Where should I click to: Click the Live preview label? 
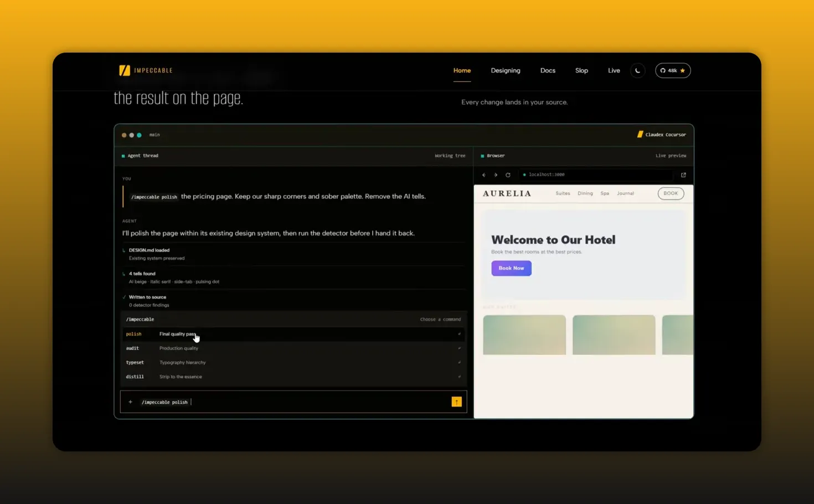point(671,156)
